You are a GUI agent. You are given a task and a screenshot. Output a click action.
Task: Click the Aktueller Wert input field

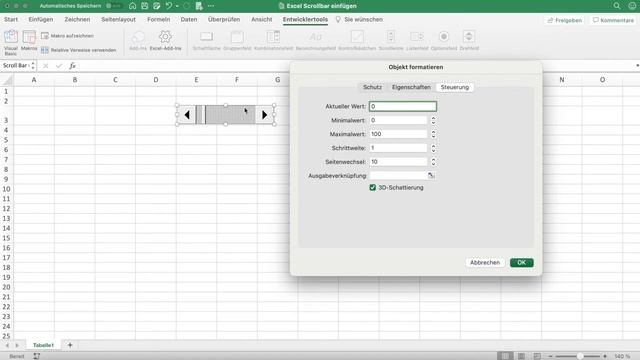coord(403,106)
